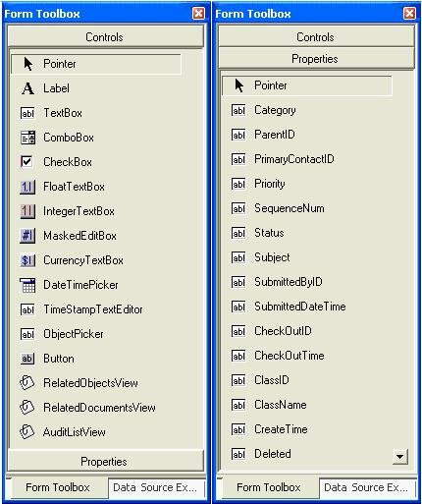Viewport: 422px width, 504px height.
Task: Click the MaskedEditBox control icon
Action: (x=27, y=236)
